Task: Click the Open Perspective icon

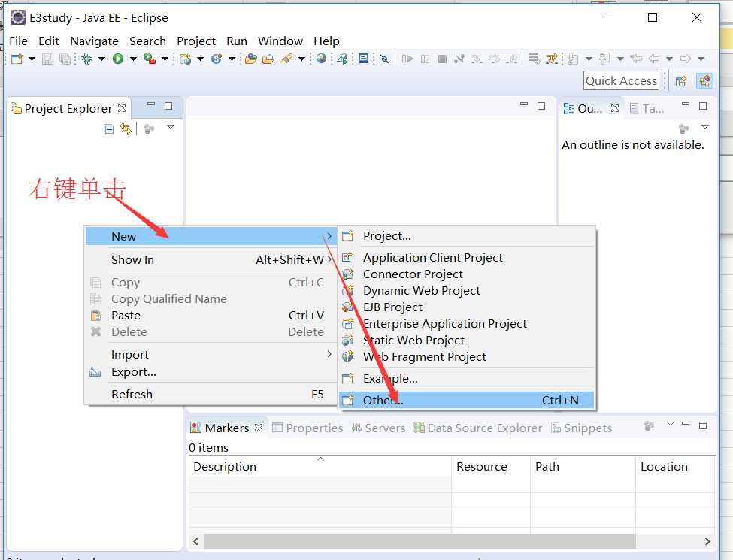Action: 680,81
